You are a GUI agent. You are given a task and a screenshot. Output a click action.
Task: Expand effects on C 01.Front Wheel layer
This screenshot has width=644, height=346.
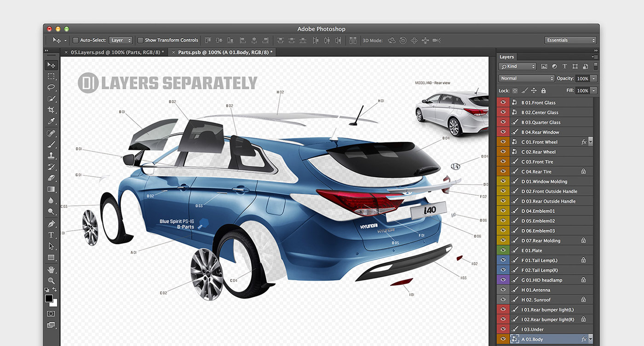pyautogui.click(x=591, y=142)
